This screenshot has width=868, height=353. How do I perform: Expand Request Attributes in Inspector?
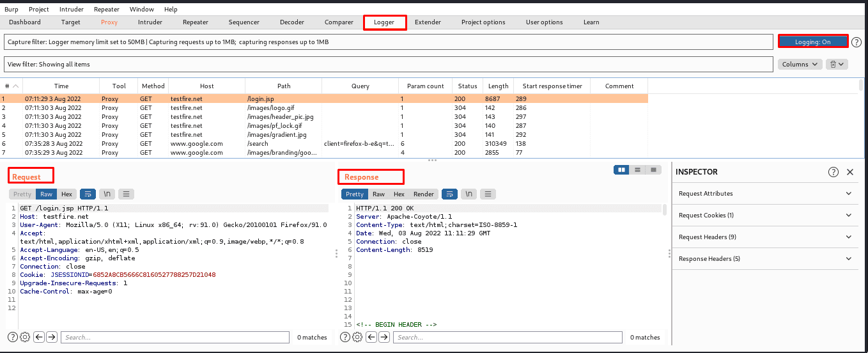766,193
